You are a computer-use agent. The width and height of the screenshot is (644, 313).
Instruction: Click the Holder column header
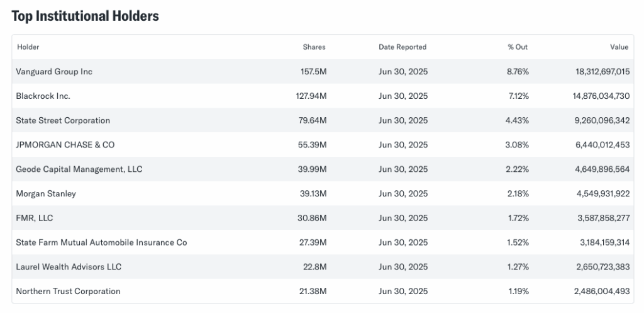click(28, 47)
